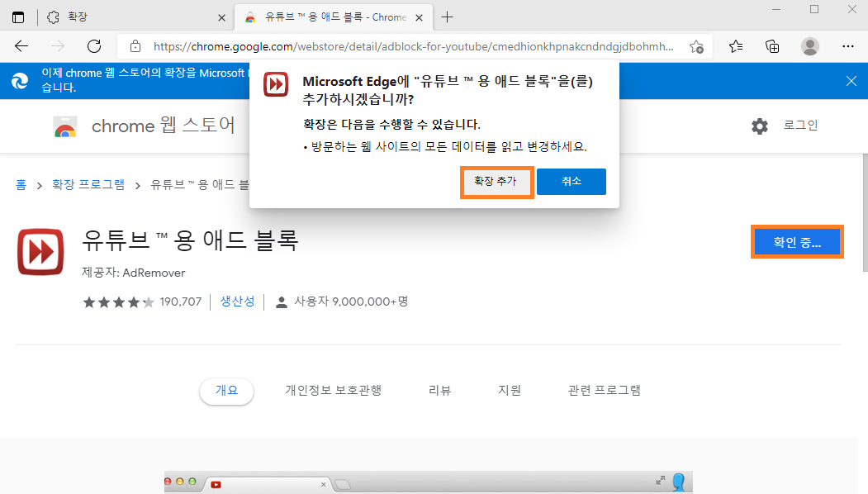
Task: Open a new tab with plus button
Action: coord(448,17)
